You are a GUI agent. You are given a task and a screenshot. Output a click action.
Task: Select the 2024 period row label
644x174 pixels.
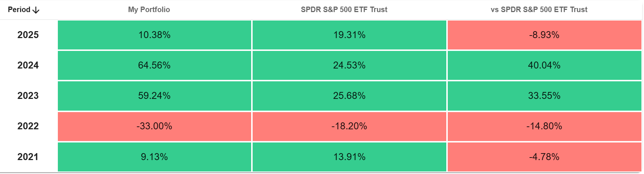pyautogui.click(x=28, y=65)
